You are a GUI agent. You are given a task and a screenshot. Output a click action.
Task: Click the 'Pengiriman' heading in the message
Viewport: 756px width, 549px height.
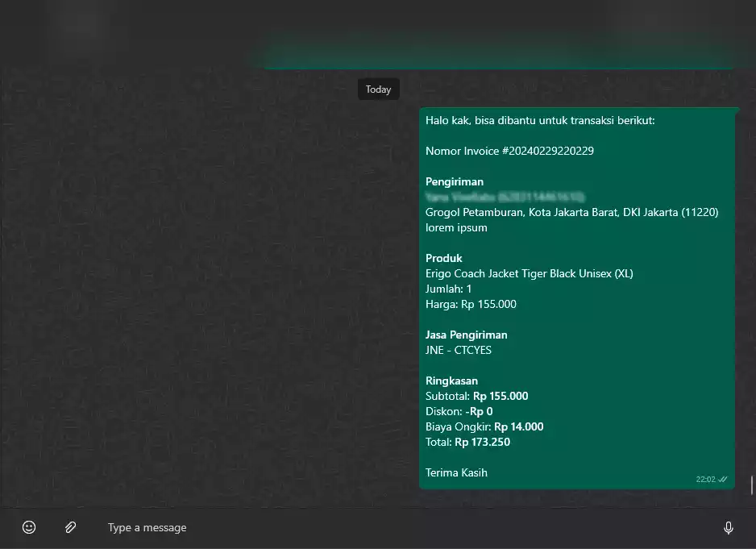455,181
